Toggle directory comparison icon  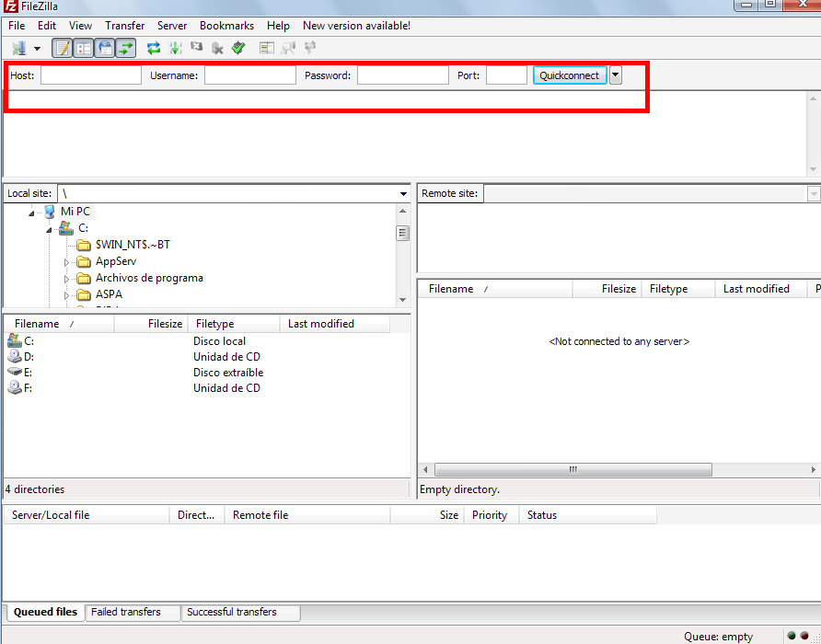(x=288, y=48)
